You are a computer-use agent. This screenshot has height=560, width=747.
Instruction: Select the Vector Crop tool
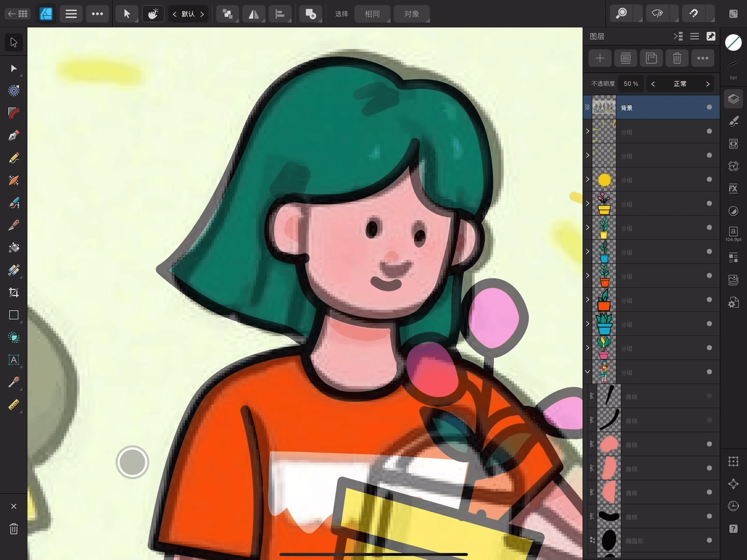(x=13, y=292)
